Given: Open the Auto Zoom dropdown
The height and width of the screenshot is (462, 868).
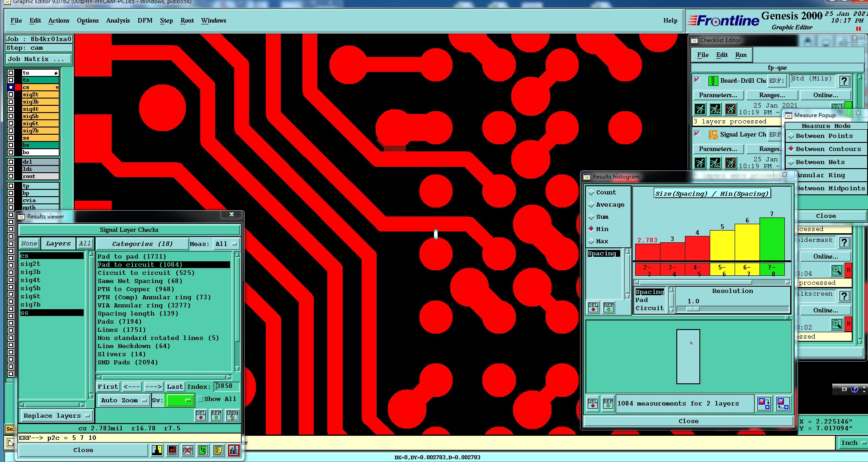Looking at the screenshot, I should point(123,401).
